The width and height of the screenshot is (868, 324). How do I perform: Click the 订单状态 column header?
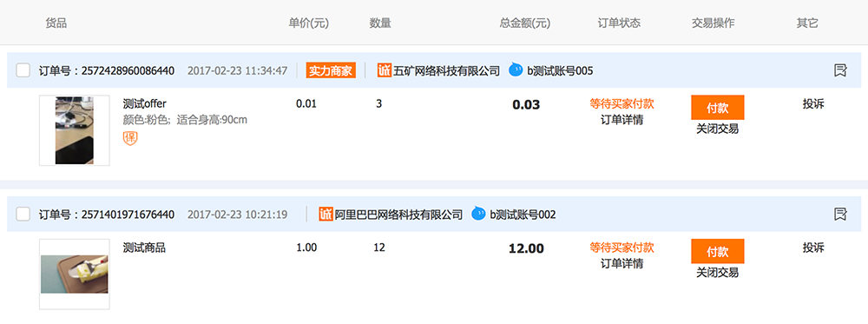[x=619, y=23]
